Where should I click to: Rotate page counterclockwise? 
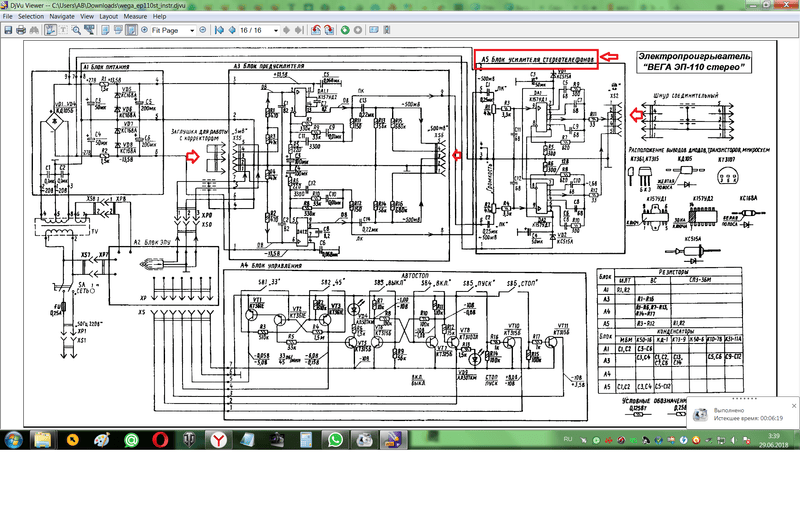point(316,30)
